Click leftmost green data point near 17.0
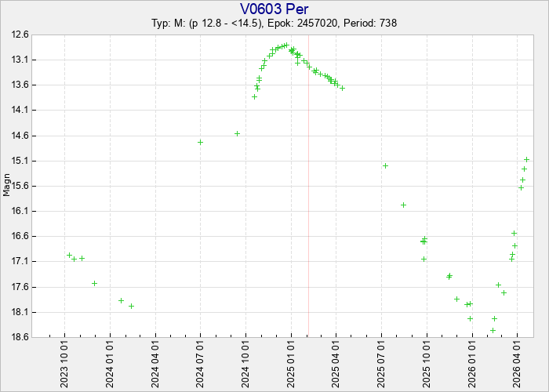This screenshot has width=549, height=392. 69,255
